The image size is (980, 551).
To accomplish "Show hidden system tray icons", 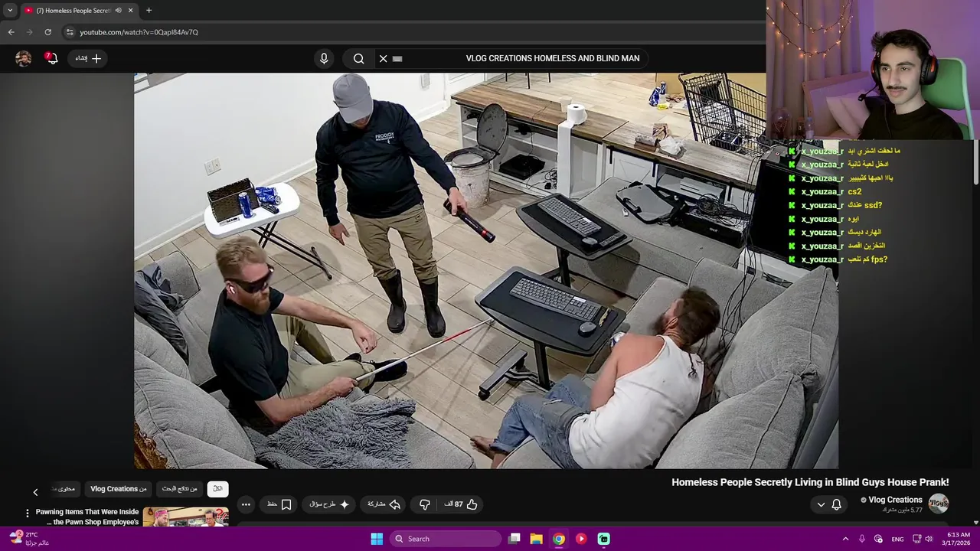I will pyautogui.click(x=845, y=539).
